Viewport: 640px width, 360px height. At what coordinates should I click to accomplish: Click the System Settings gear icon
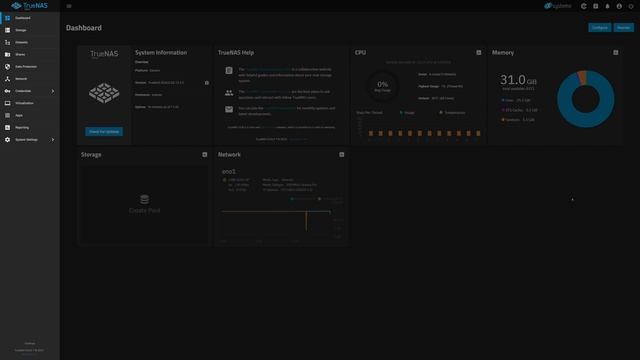7,140
